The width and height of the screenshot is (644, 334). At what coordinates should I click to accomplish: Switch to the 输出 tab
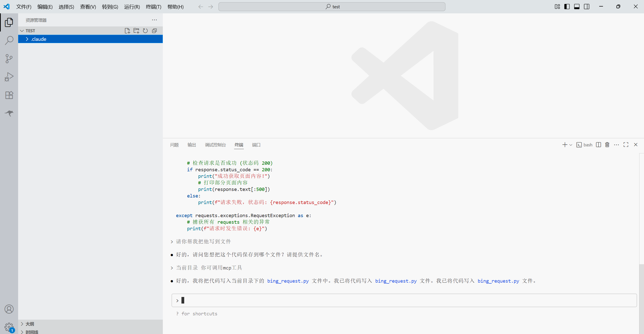(x=192, y=145)
